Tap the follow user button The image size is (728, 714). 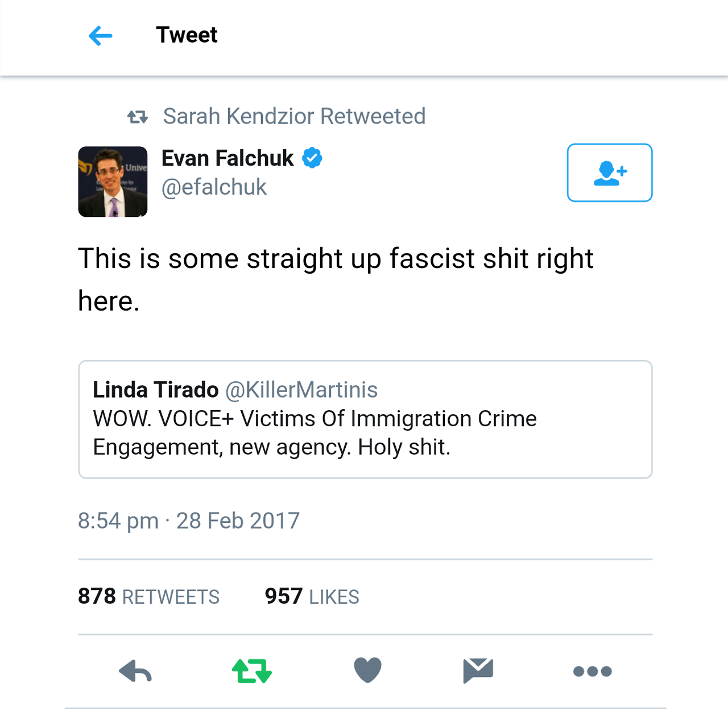pos(609,172)
